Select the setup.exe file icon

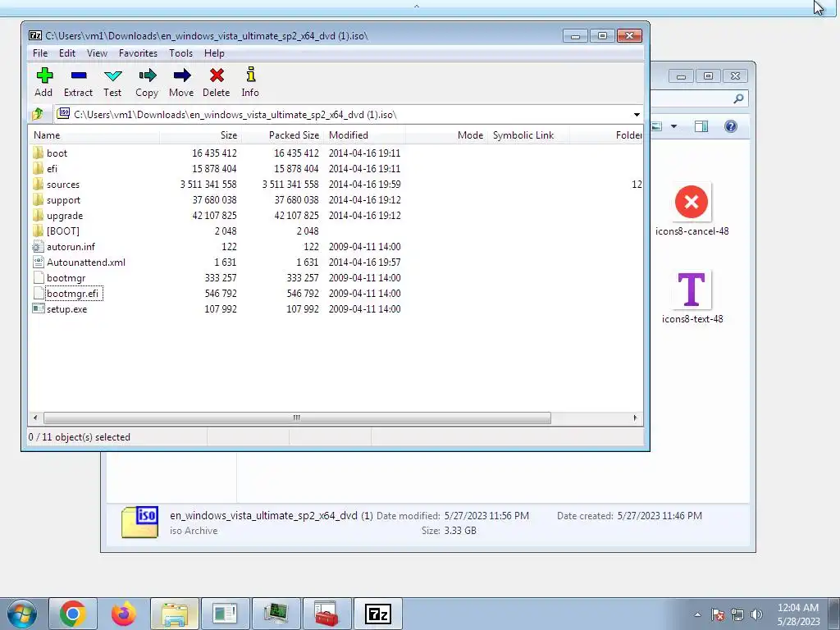[38, 308]
